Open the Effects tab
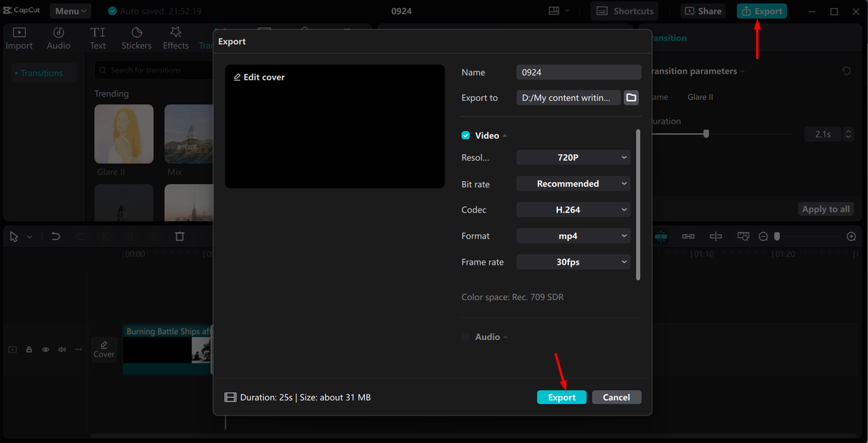Viewport: 868px width, 443px height. click(x=176, y=39)
